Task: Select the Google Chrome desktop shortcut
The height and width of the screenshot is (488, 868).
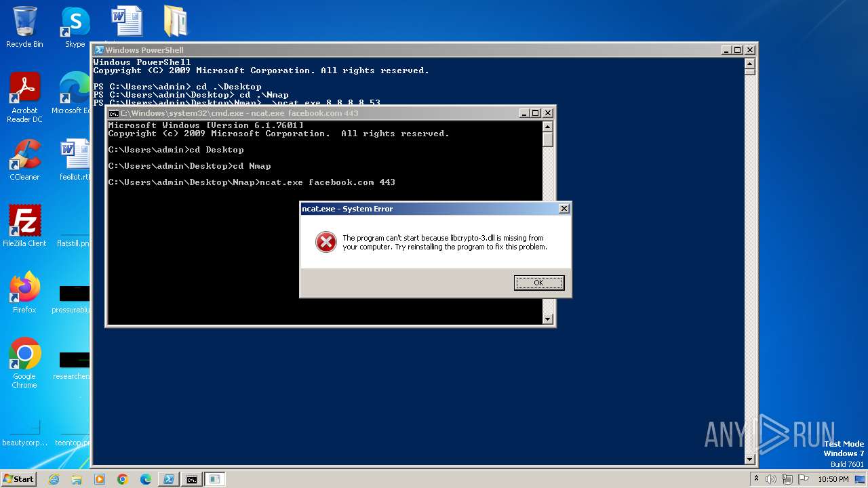Action: pyautogui.click(x=24, y=363)
